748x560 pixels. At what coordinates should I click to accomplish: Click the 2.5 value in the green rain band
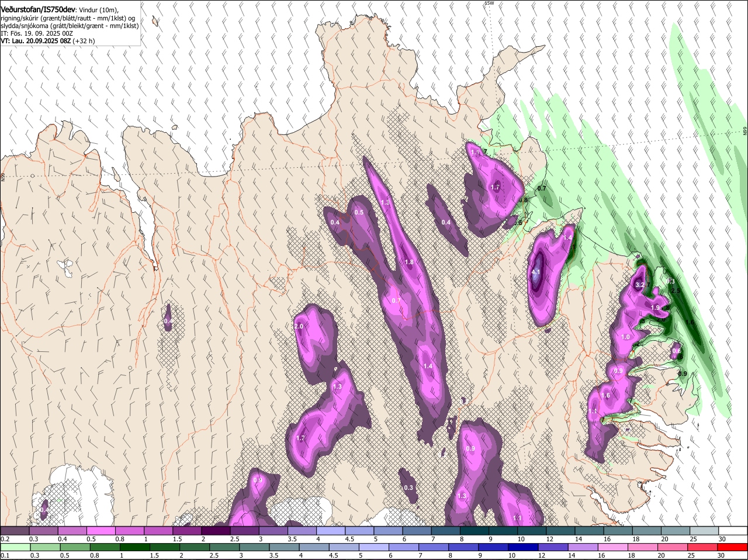coord(676,291)
